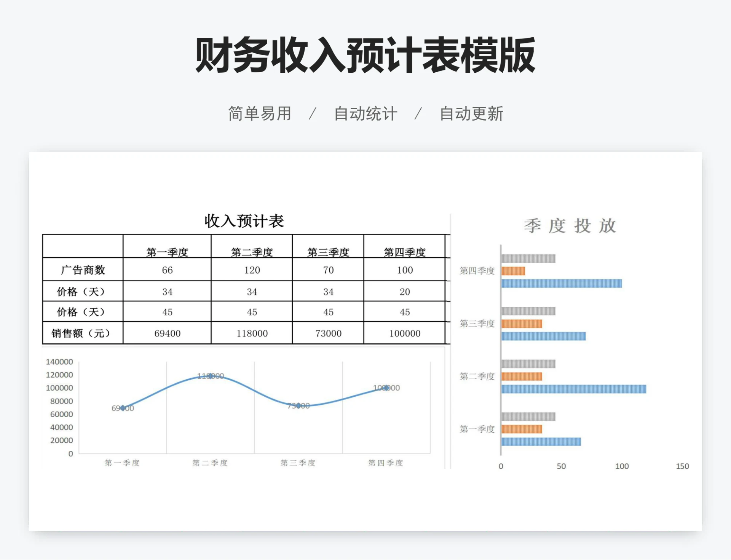This screenshot has width=731, height=560.
Task: Click the vertical axis value 140000
Action: click(x=60, y=362)
